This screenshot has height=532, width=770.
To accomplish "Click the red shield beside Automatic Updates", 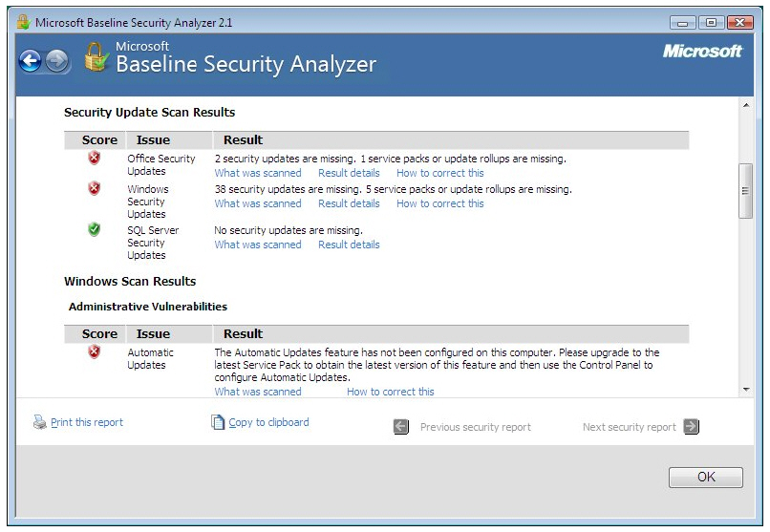I will coord(95,351).
